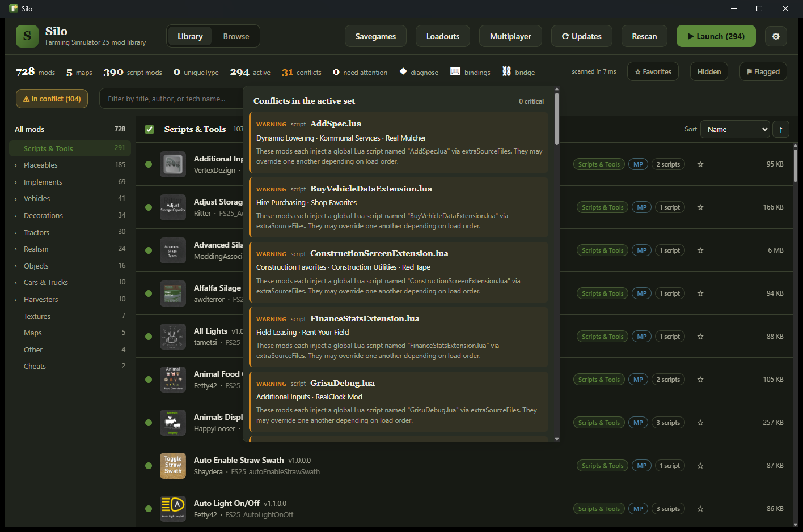
Task: Expand the Objects category
Action: click(x=16, y=266)
